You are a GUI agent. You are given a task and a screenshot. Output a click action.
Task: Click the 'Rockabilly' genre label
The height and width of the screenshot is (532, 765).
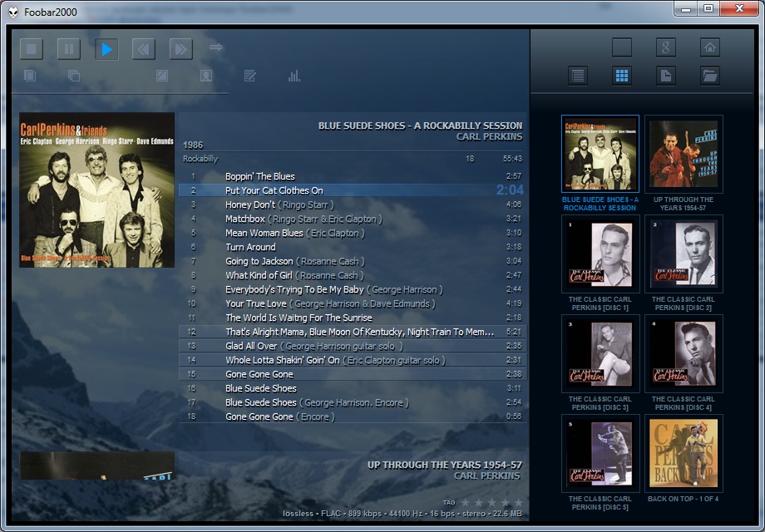tap(200, 159)
